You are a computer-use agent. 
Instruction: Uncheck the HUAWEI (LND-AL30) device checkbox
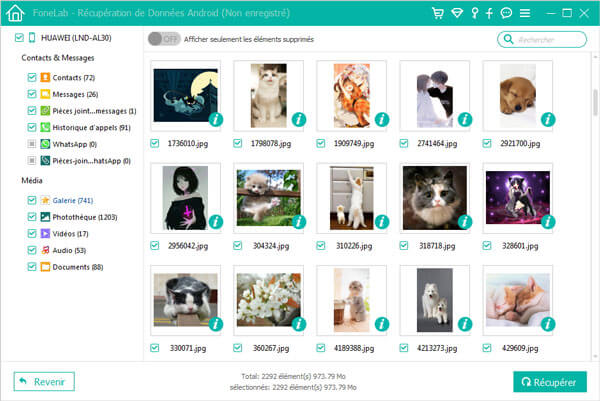[19, 37]
